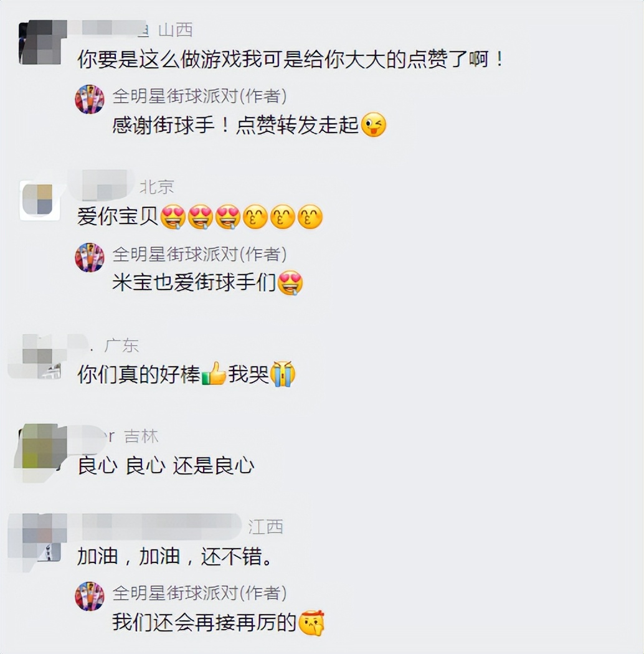Click the thumbs-up emoji after 你们真的好棒
Screen dimensions: 644x654
214,373
